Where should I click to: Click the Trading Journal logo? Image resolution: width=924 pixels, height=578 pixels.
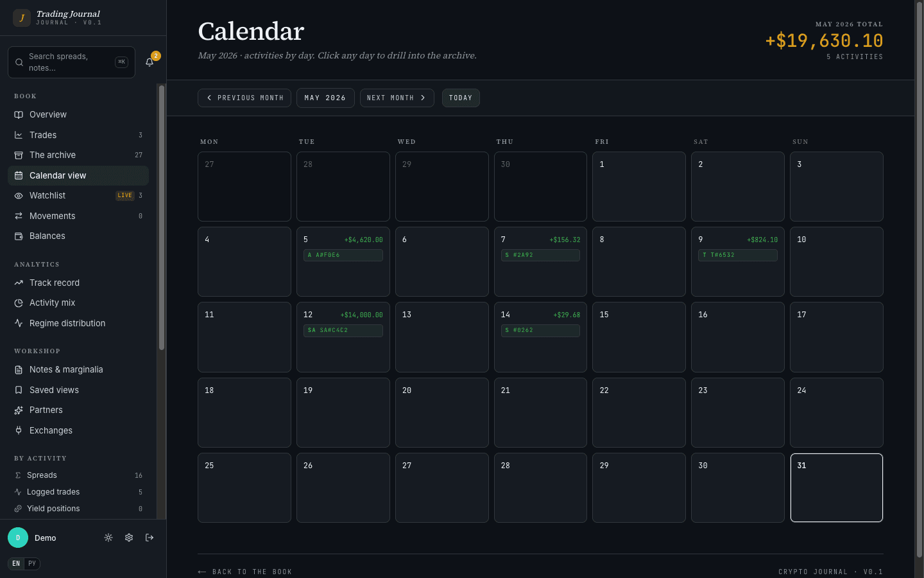pyautogui.click(x=22, y=18)
